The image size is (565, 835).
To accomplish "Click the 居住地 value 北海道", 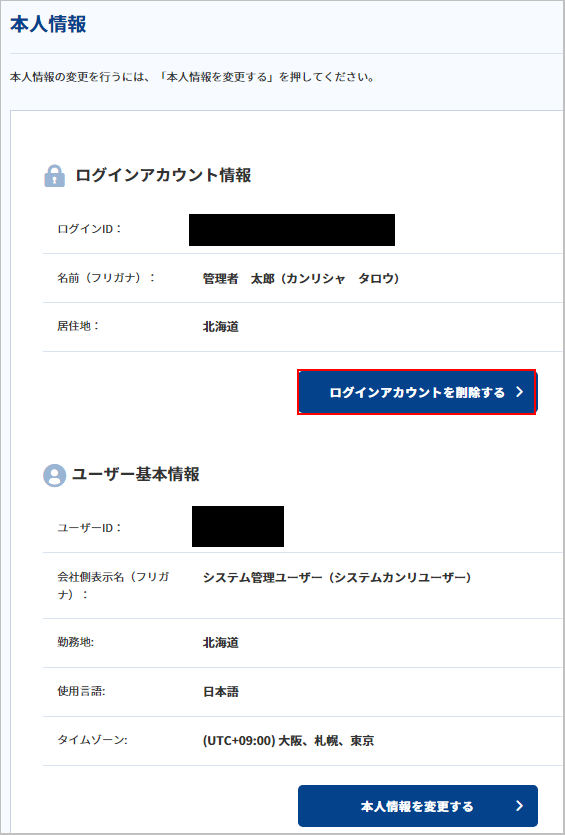I will (x=220, y=327).
